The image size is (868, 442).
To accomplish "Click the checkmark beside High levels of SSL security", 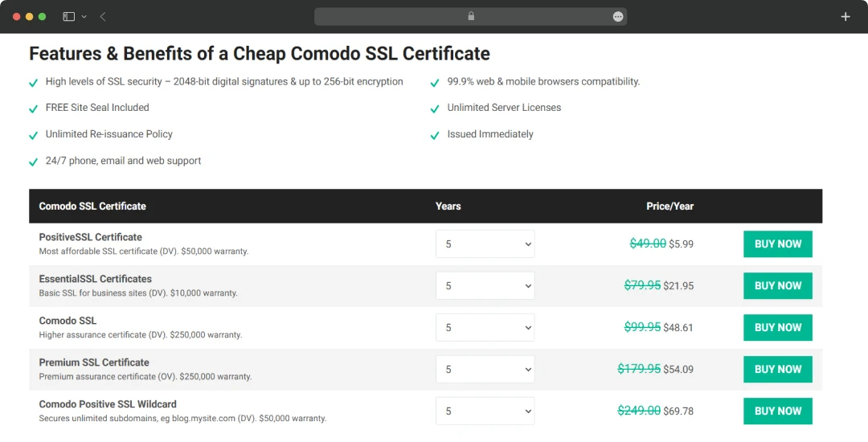I will pos(33,83).
